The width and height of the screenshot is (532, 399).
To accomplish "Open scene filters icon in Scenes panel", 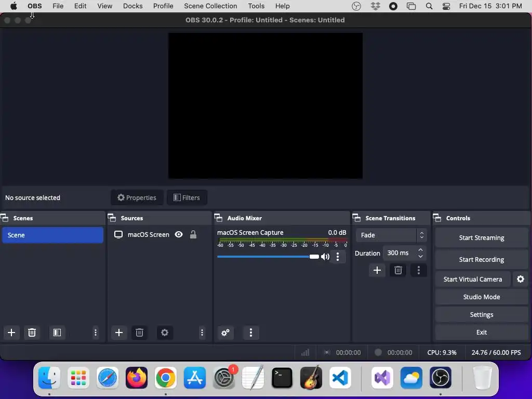I will (x=57, y=332).
